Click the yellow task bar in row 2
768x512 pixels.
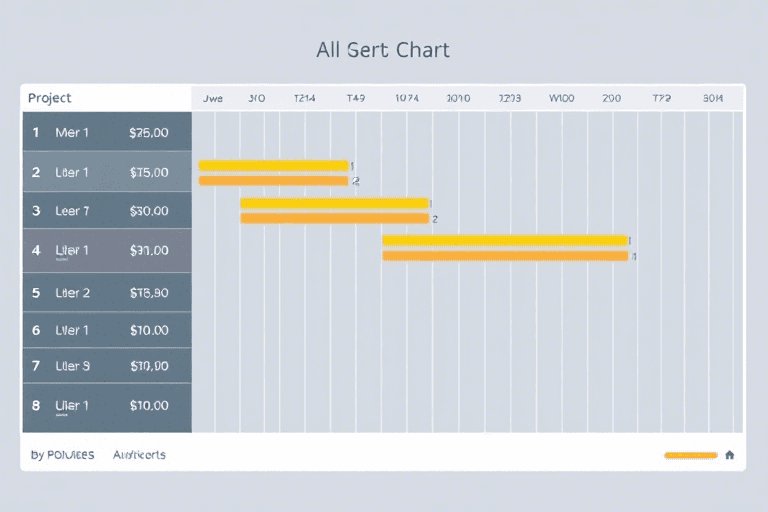pyautogui.click(x=273, y=165)
